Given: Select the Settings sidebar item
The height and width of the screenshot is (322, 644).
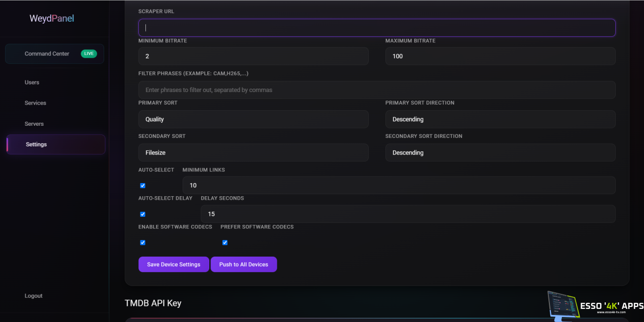Looking at the screenshot, I should pyautogui.click(x=56, y=144).
